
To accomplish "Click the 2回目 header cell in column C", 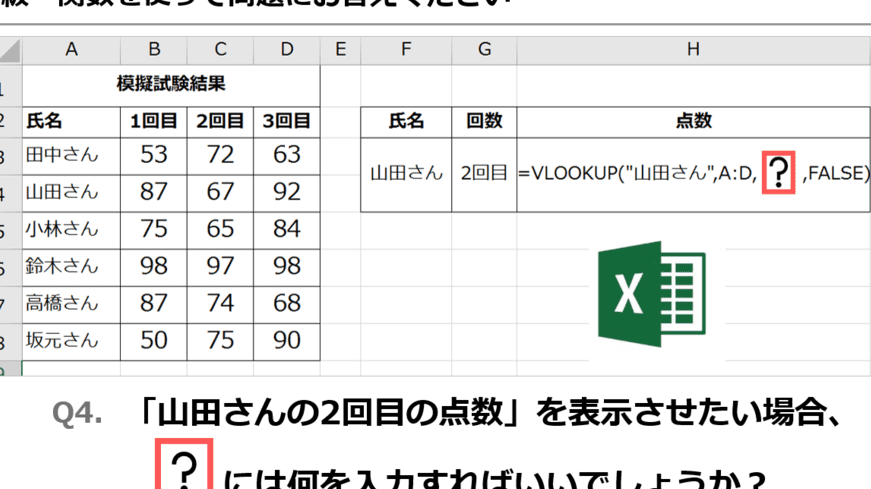I will [x=220, y=122].
